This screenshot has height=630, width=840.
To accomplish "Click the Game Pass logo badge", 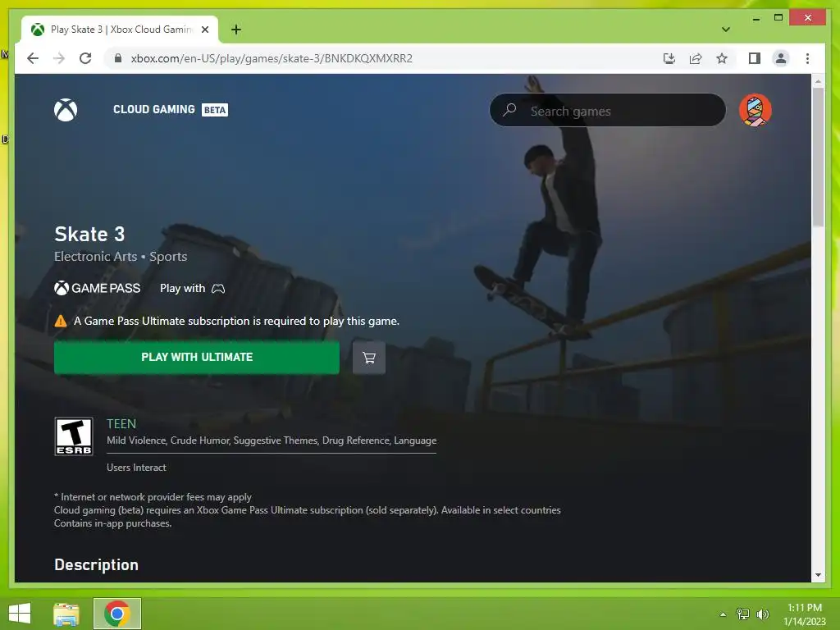I will pos(97,288).
